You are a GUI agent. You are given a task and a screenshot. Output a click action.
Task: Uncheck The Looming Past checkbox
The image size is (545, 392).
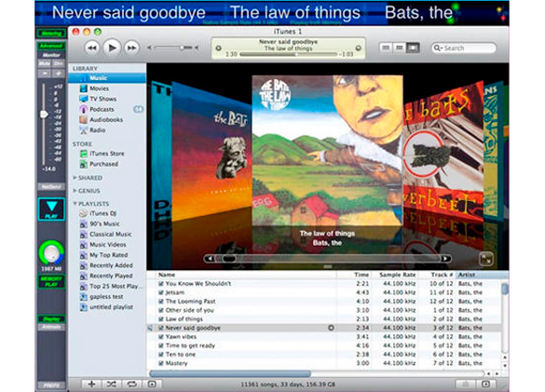point(161,302)
